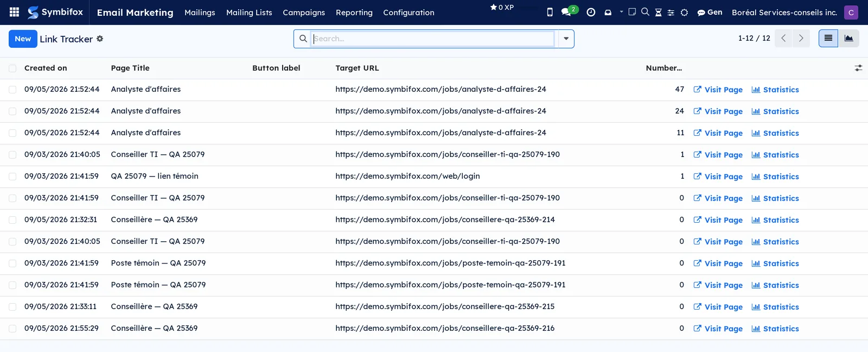
Task: Check the Analyste d'affaires row with 24 clicks
Action: (12, 111)
